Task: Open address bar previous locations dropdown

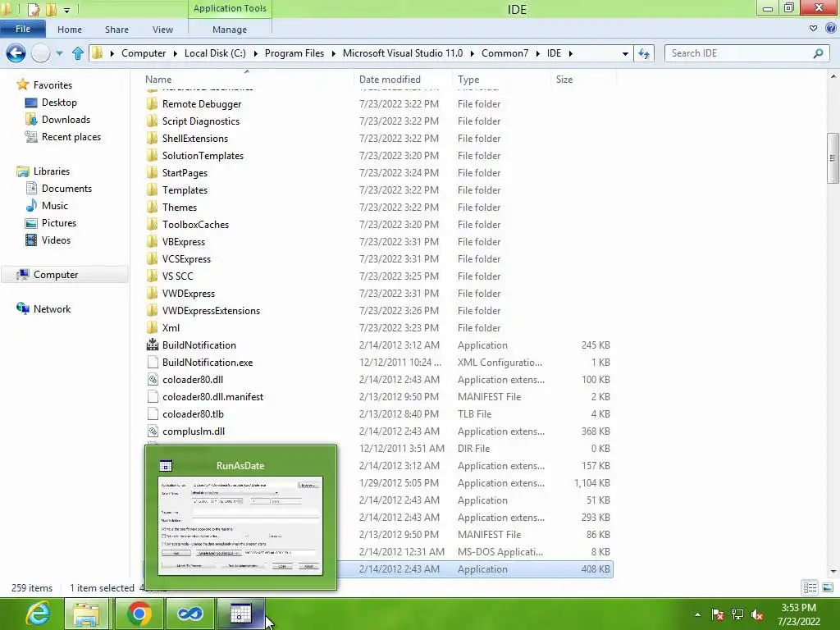Action: [624, 53]
